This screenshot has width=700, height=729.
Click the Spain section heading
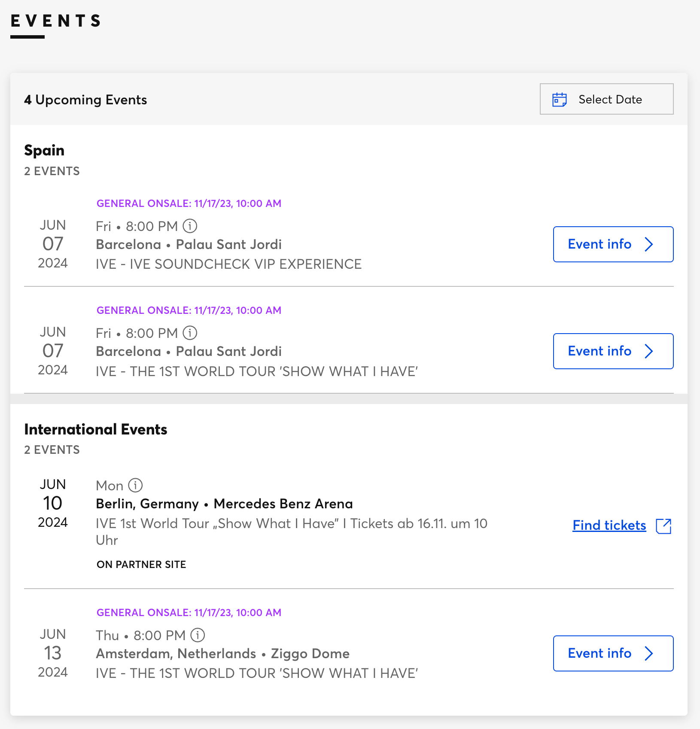(44, 150)
